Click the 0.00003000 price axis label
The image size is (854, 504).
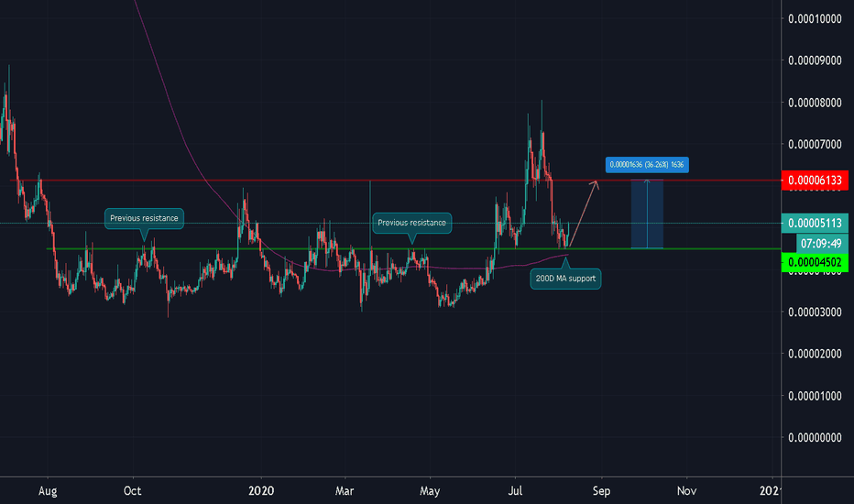(x=815, y=312)
